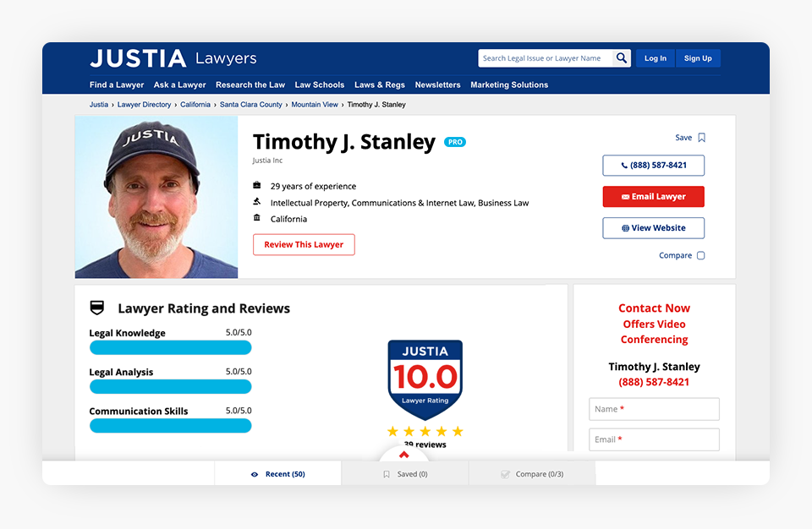Click the shield icon beside Lawyer Rating heading

pos(97,308)
